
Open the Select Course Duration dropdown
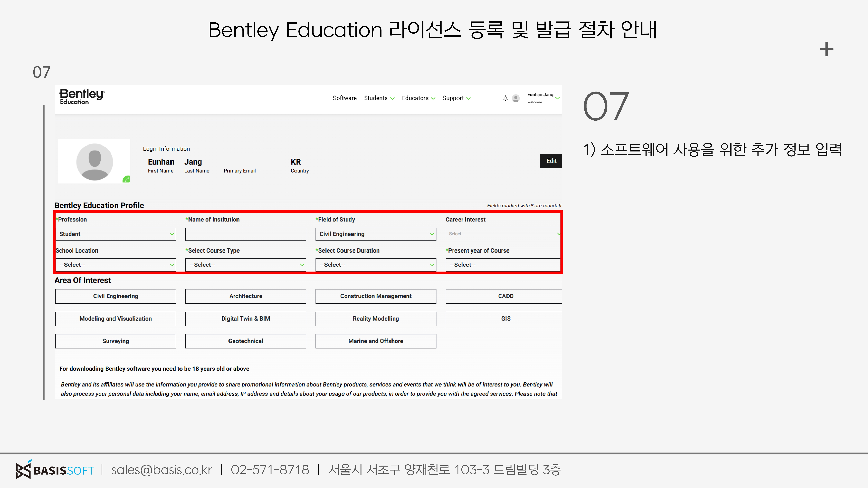click(376, 265)
